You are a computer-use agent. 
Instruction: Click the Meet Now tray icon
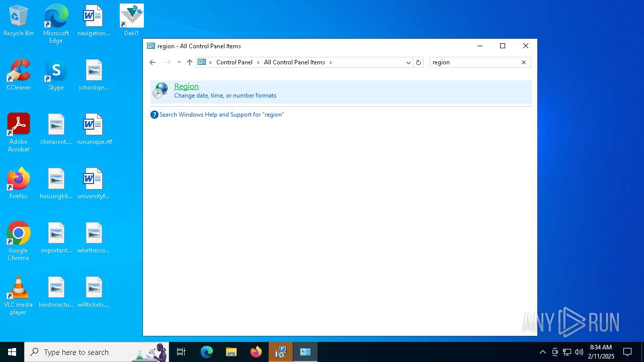point(555,352)
